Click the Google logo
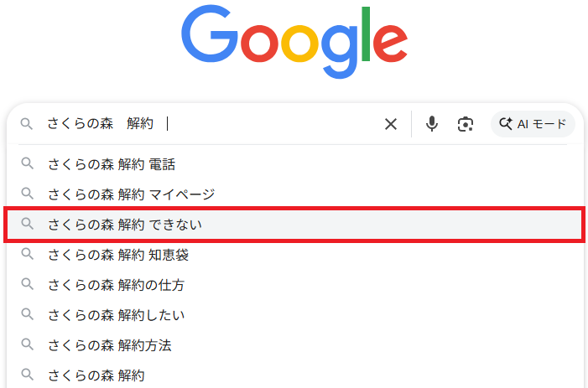 pos(294,40)
